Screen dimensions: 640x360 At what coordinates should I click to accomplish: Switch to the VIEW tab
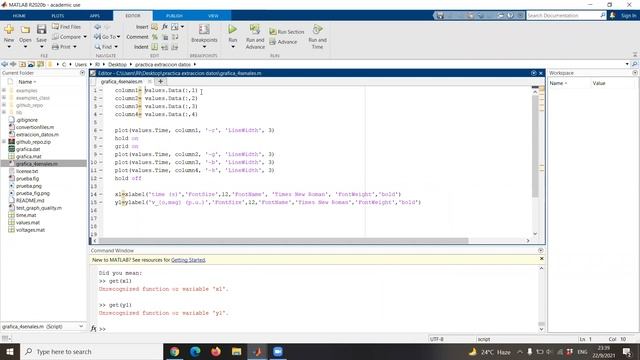point(213,16)
